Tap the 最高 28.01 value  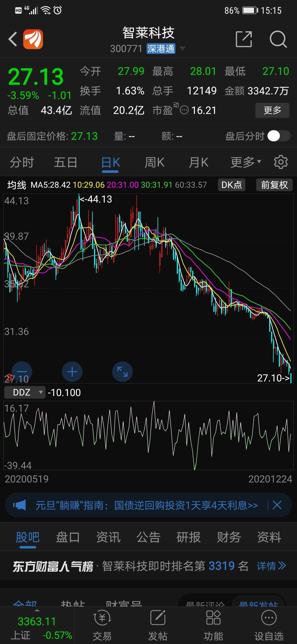tap(203, 71)
